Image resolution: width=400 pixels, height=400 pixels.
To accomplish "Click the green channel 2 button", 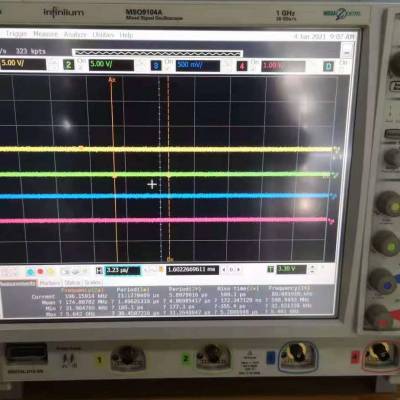I will tap(68, 64).
